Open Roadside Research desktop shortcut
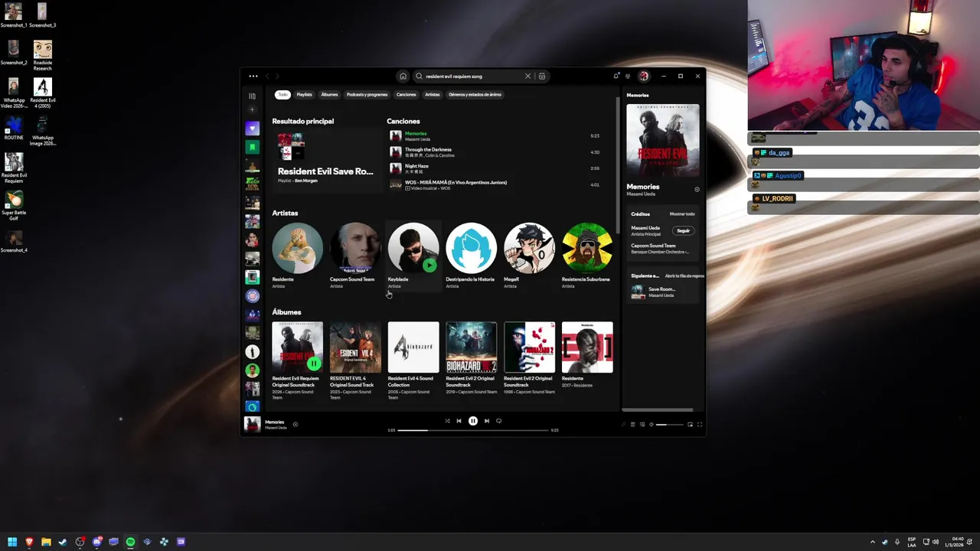980x551 pixels. pyautogui.click(x=42, y=56)
